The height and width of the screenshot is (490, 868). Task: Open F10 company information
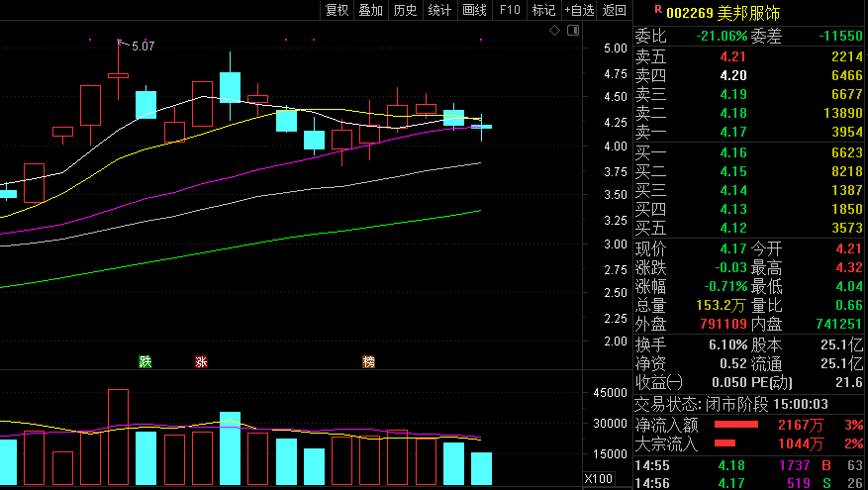tap(510, 10)
